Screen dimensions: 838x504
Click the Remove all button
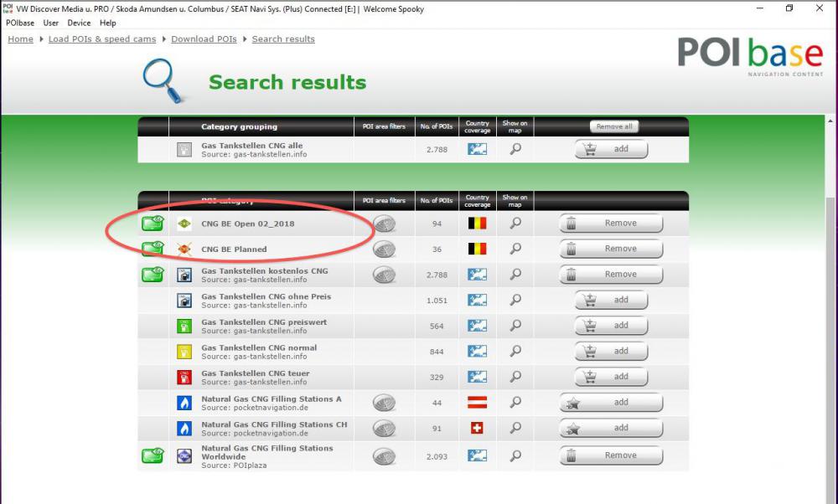pyautogui.click(x=614, y=126)
